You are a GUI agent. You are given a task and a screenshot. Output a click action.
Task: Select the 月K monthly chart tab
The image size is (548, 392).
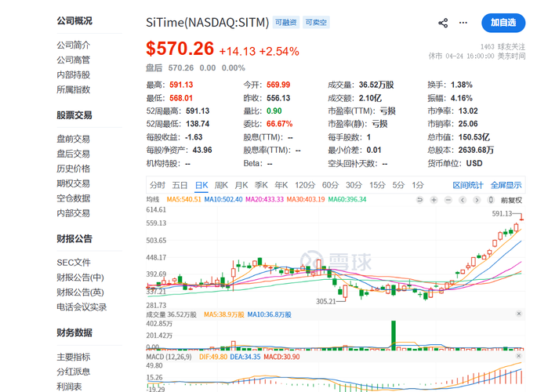pos(241,185)
